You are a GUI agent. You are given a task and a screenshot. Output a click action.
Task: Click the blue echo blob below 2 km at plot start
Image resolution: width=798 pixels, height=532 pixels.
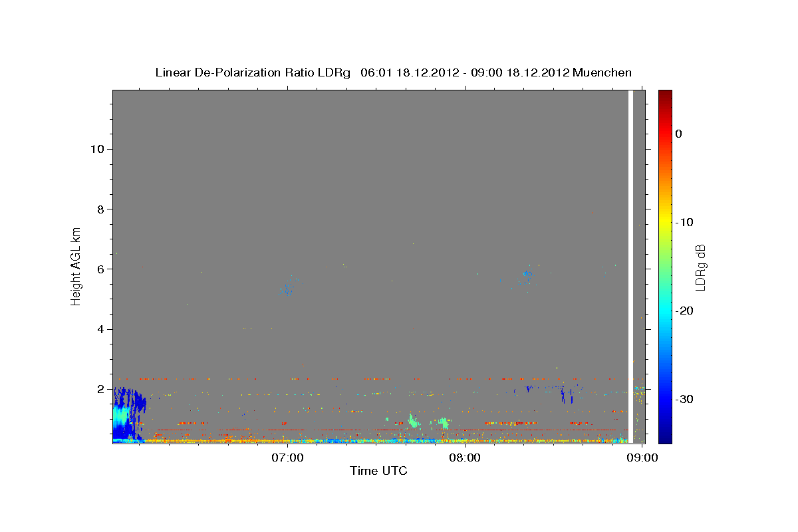128,414
